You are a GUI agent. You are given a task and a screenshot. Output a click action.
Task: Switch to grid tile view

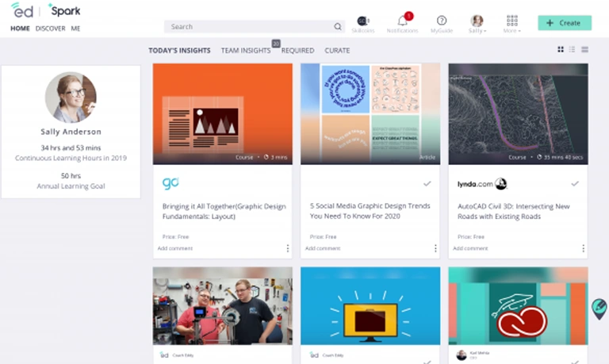coord(561,49)
